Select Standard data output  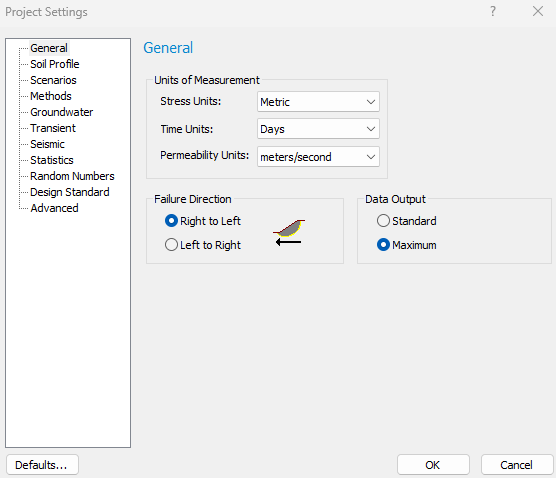406,221
